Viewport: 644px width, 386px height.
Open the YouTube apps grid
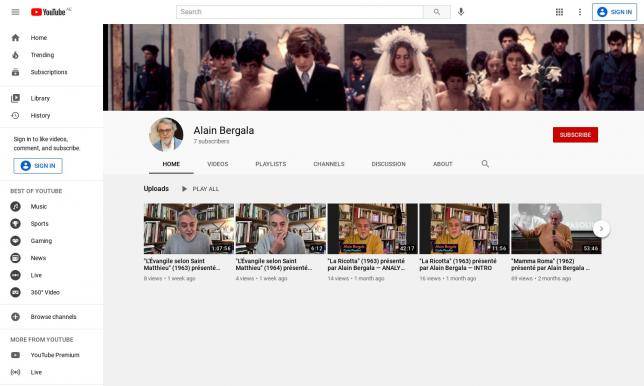coord(559,12)
